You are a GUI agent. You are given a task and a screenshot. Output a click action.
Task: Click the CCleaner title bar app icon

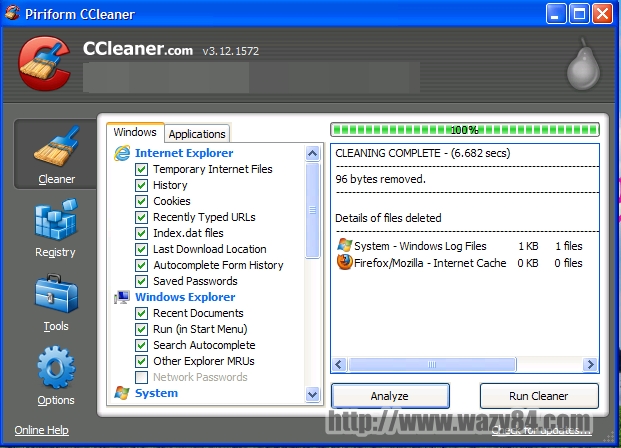[x=12, y=13]
